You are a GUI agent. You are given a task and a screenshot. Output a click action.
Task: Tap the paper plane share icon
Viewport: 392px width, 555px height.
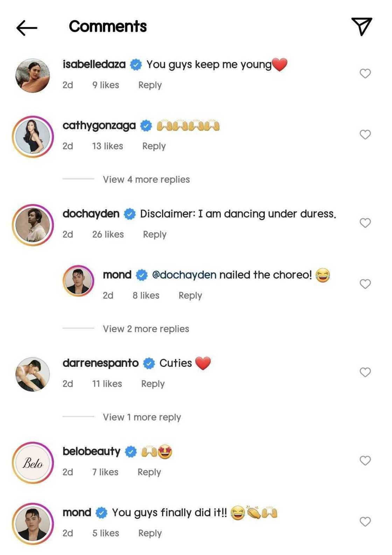click(x=362, y=26)
